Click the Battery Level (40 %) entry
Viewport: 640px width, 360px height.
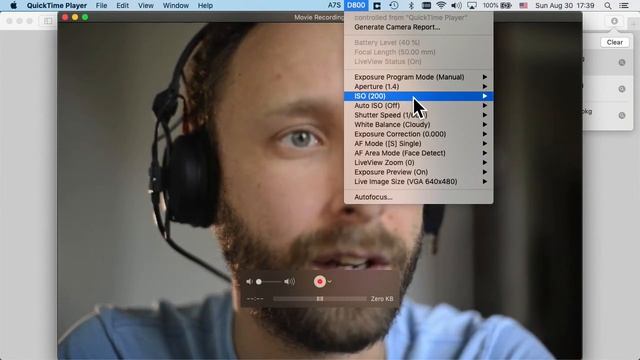(x=419, y=42)
